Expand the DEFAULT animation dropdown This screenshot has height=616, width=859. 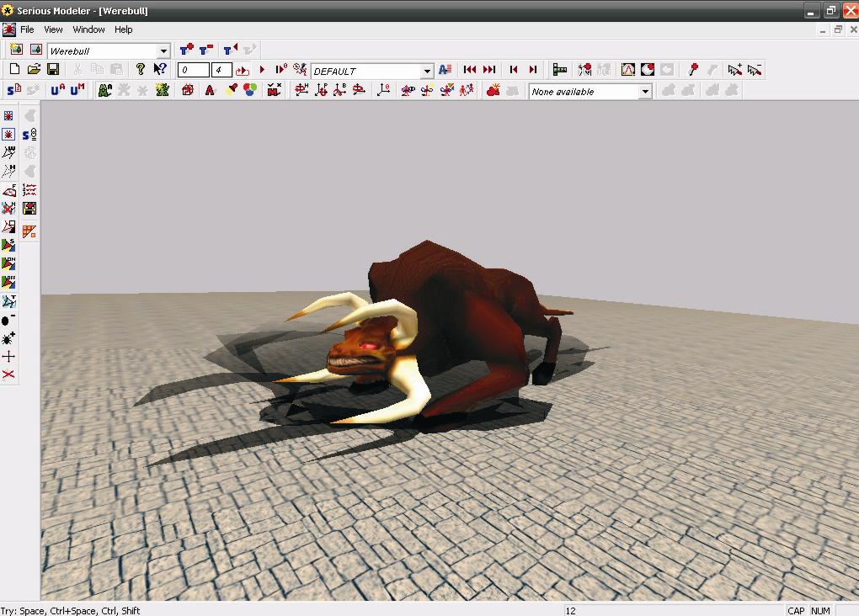pos(427,72)
